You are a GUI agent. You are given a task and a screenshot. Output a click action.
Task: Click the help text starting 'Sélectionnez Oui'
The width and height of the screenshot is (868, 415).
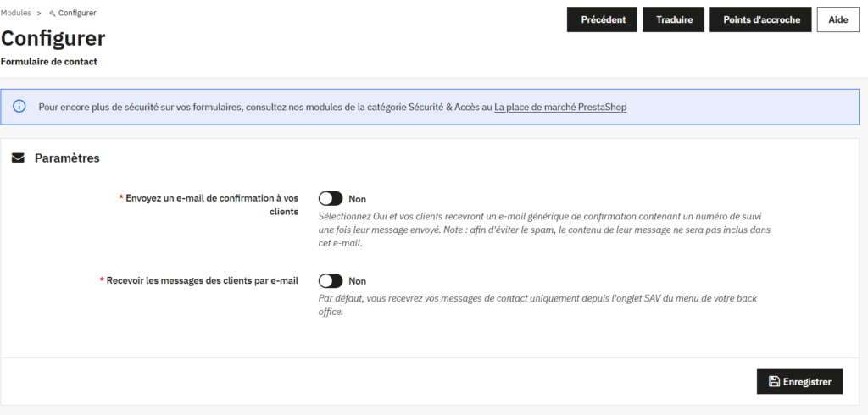pos(542,230)
